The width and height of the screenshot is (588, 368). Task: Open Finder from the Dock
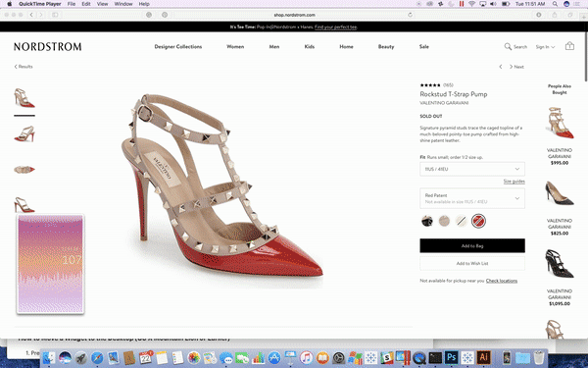(x=49, y=357)
